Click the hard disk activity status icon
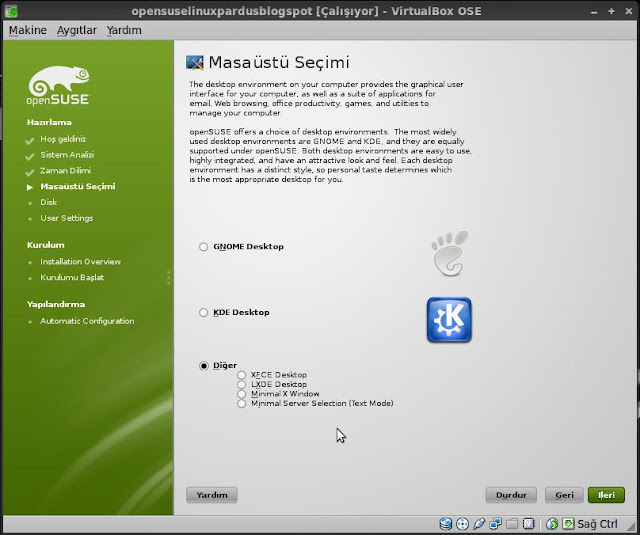This screenshot has width=640, height=535. (x=445, y=524)
